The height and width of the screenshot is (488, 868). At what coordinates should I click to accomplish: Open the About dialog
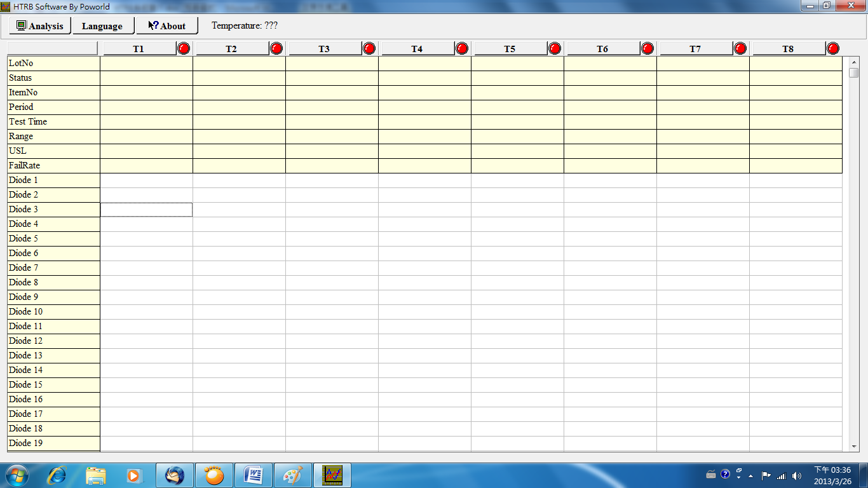(x=167, y=26)
